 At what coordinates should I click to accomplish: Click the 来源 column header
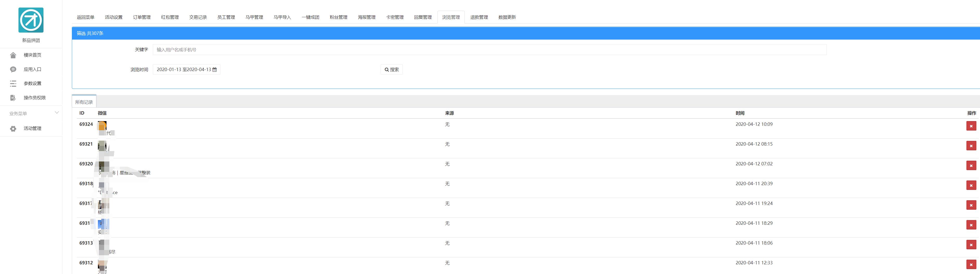pyautogui.click(x=449, y=113)
